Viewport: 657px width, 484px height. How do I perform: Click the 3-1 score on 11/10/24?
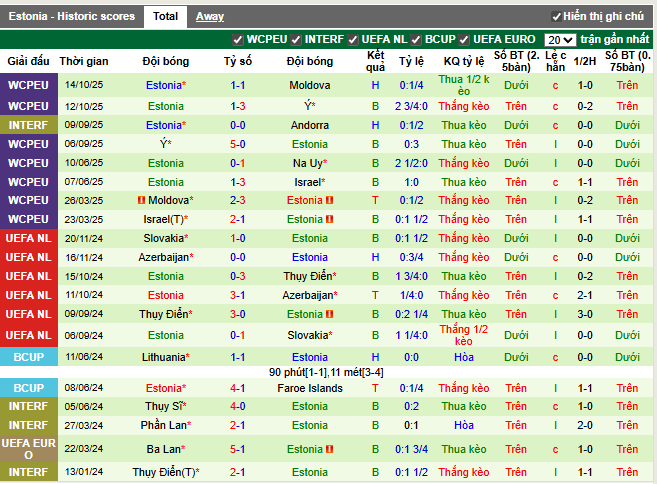pos(238,295)
